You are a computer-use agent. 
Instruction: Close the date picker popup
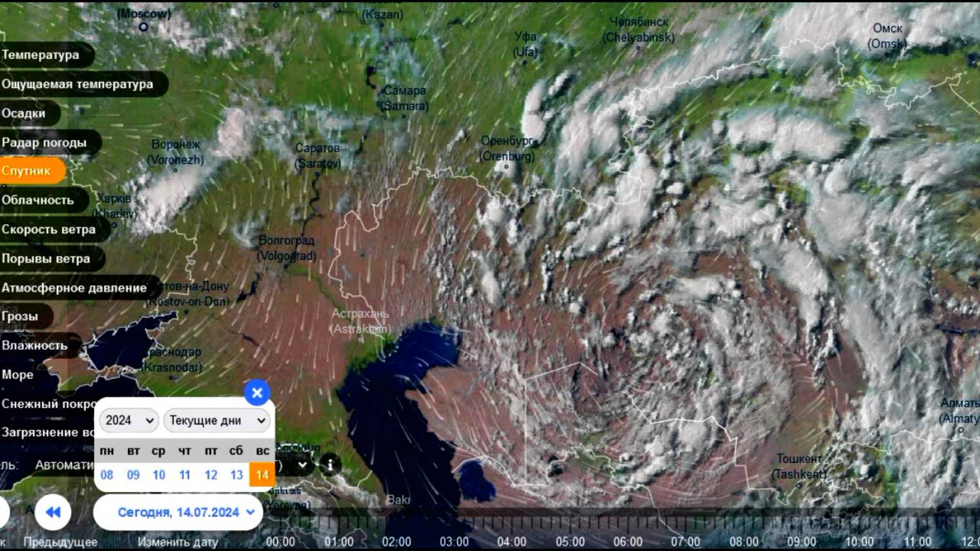pyautogui.click(x=257, y=392)
